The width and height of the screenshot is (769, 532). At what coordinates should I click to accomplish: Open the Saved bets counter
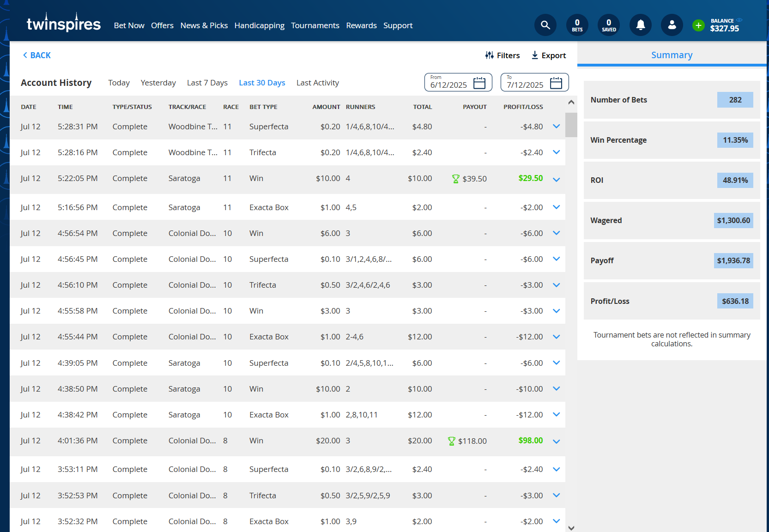point(609,25)
